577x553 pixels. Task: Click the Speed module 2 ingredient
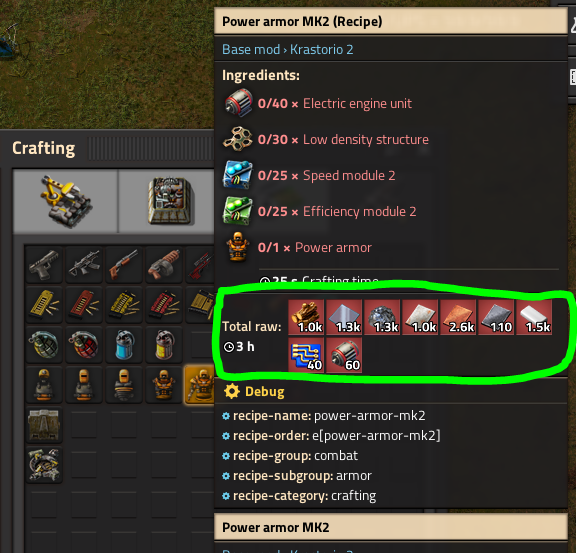point(309,176)
